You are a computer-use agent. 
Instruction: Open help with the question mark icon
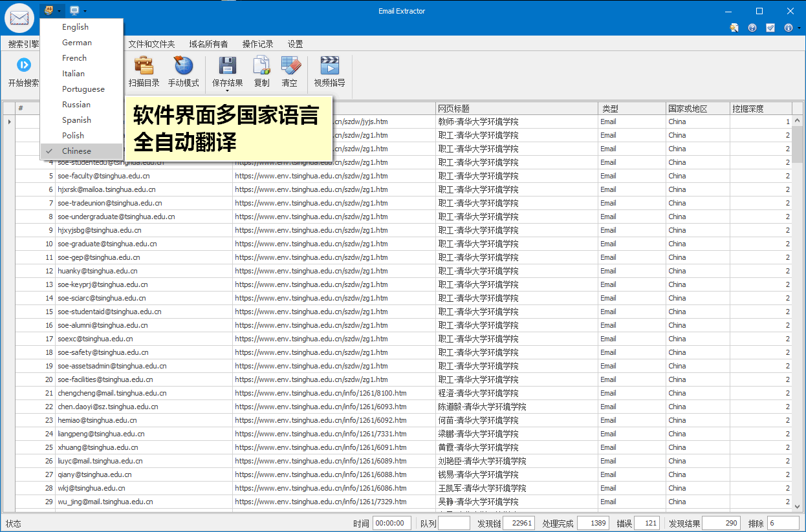point(752,28)
